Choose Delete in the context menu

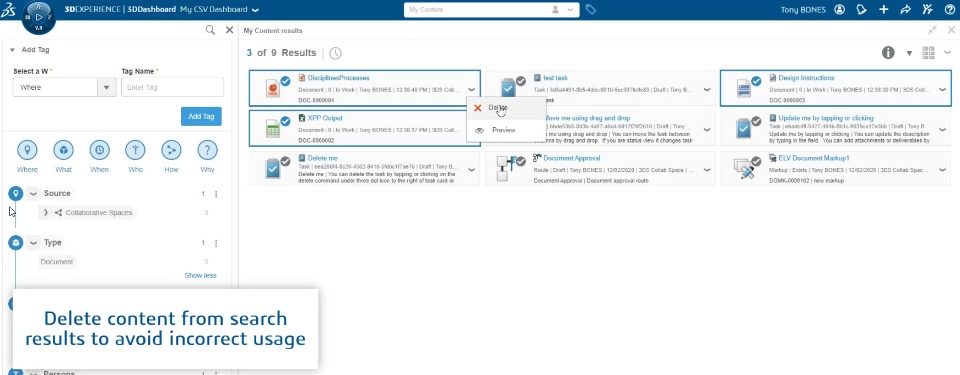click(506, 108)
